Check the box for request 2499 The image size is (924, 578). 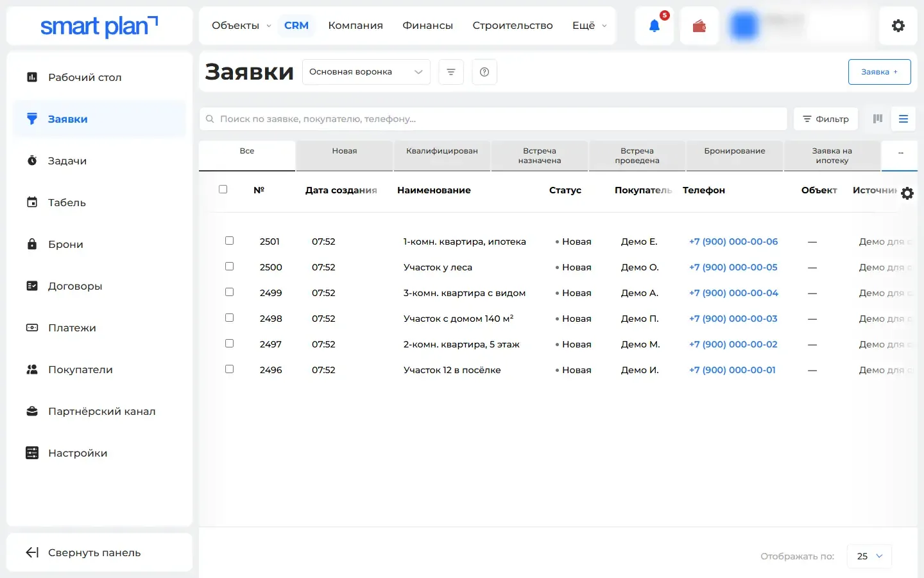coord(229,292)
